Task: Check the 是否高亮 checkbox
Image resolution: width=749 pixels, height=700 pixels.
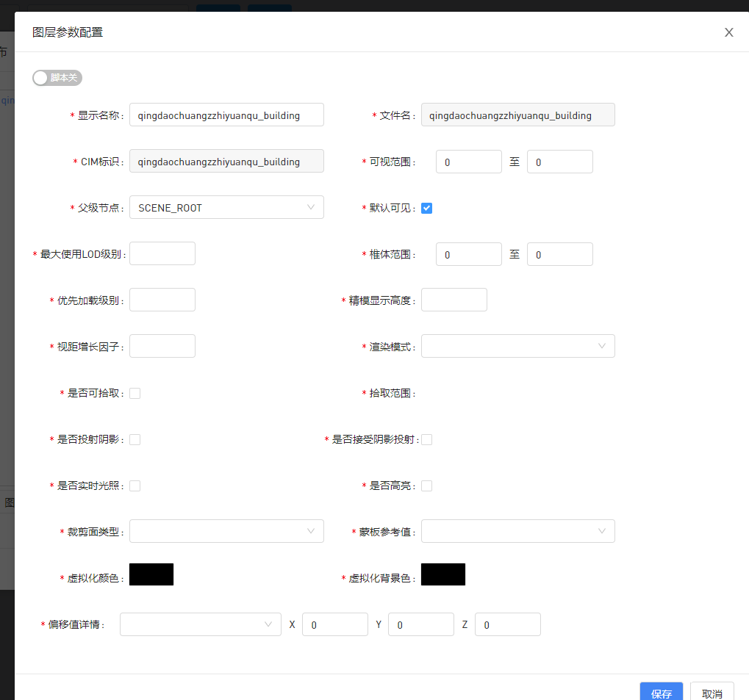Action: pos(426,486)
